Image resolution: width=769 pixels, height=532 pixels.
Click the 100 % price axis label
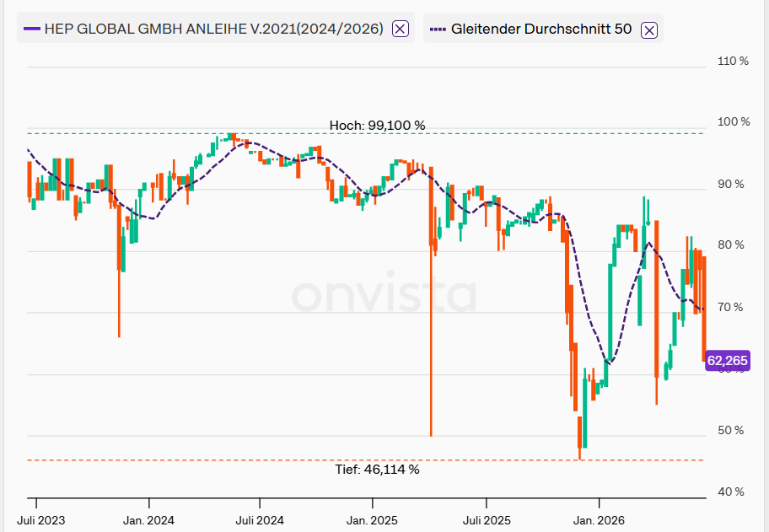(734, 121)
